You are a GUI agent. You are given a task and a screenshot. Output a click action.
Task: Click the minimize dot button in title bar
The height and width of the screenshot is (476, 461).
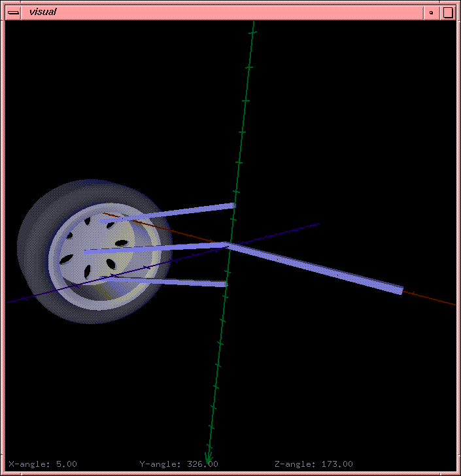point(432,13)
